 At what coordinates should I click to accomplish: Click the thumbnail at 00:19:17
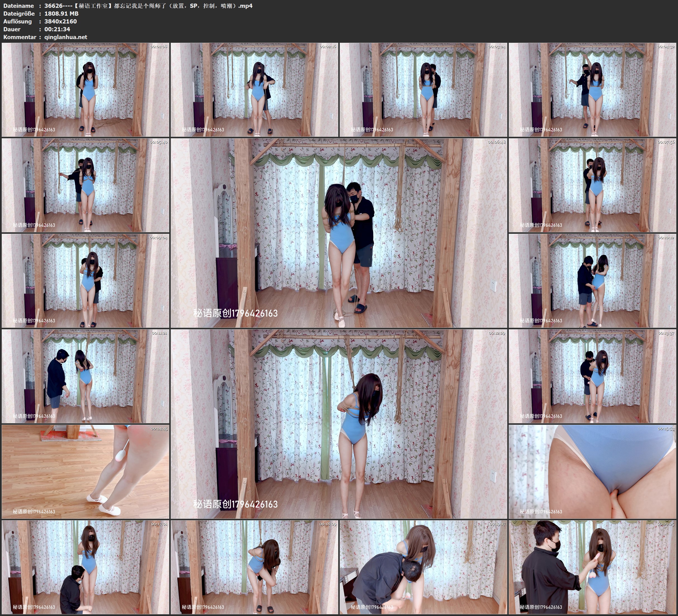coord(423,567)
